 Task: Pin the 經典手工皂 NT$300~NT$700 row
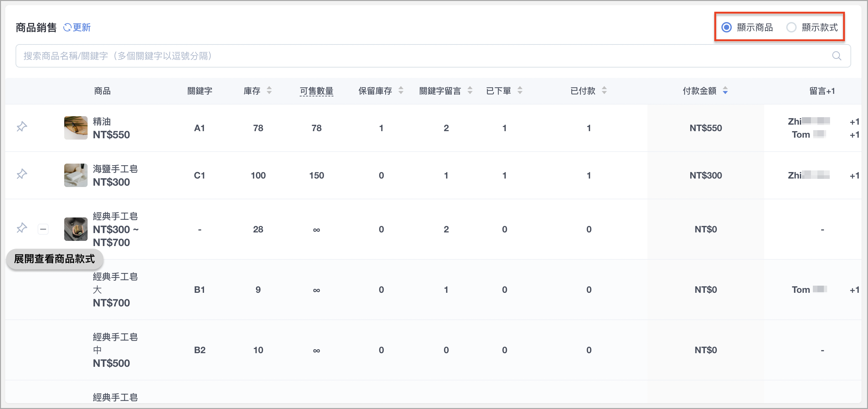(22, 228)
